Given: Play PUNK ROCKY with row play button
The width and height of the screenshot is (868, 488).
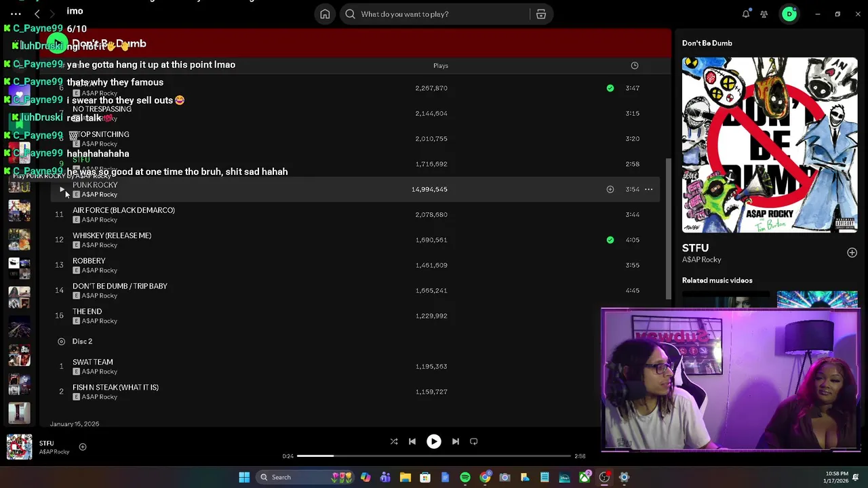Looking at the screenshot, I should click(x=62, y=190).
